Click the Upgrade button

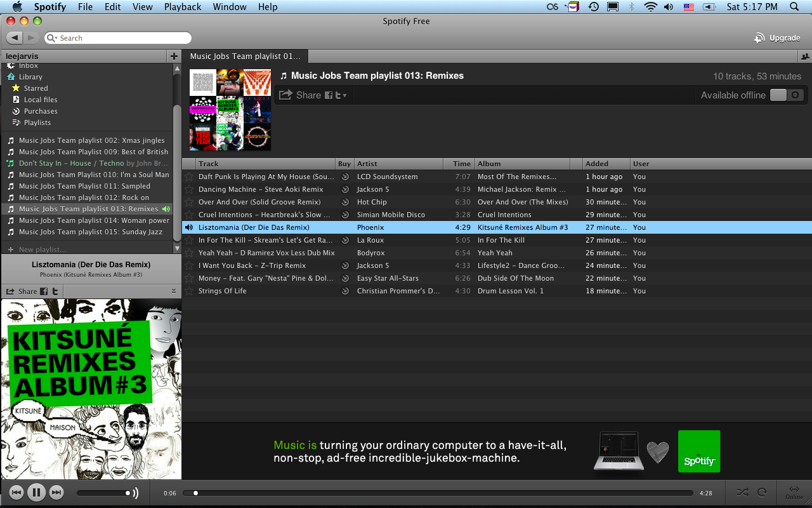[x=777, y=38]
